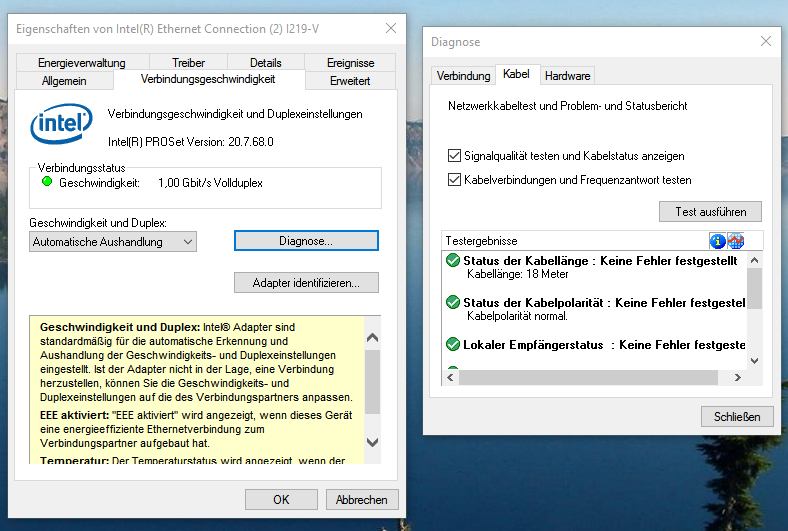This screenshot has height=531, width=788.
Task: Click 'Intel(R) PROSet Version: 20.7.68.0' text
Action: click(190, 142)
